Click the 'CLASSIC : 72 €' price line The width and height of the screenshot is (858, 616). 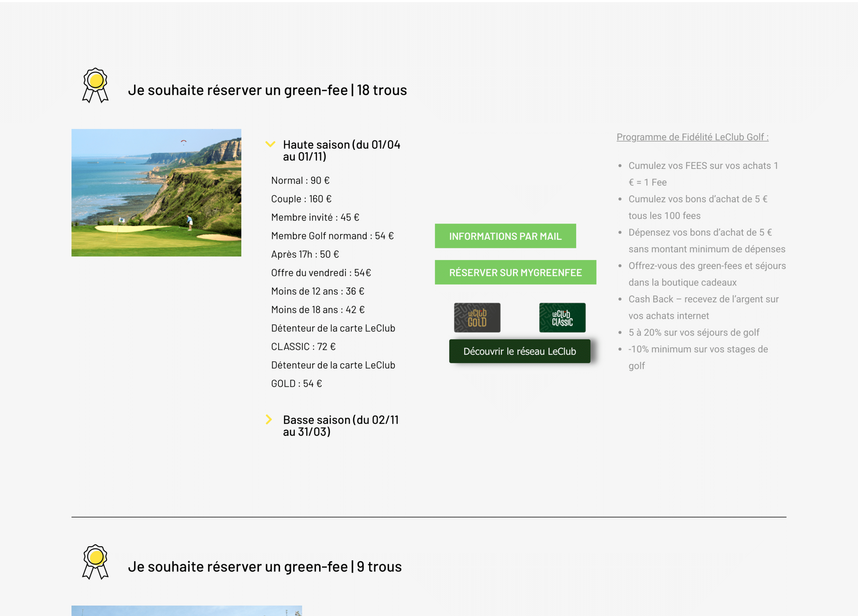pos(303,347)
